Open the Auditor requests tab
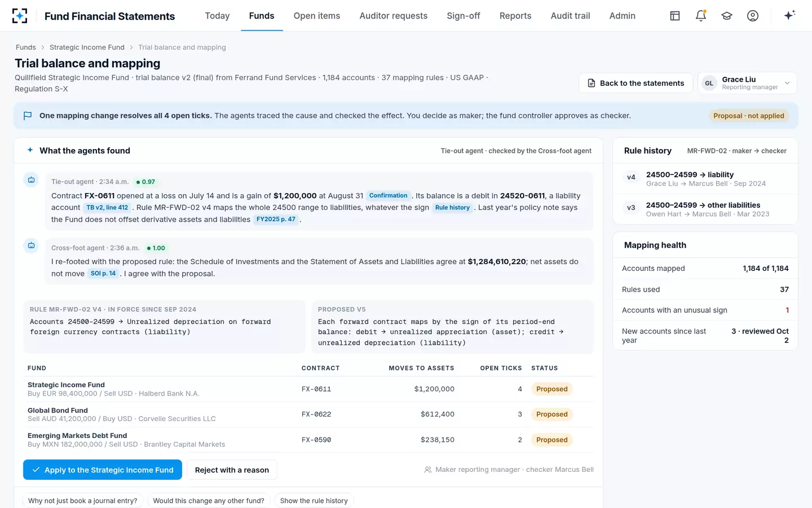The height and width of the screenshot is (508, 812). 394,16
